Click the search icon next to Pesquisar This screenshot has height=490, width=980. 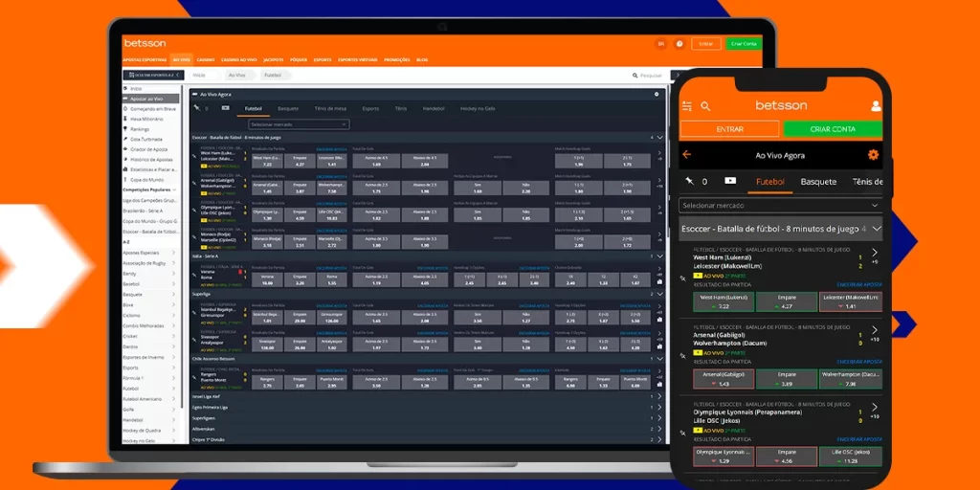point(635,75)
